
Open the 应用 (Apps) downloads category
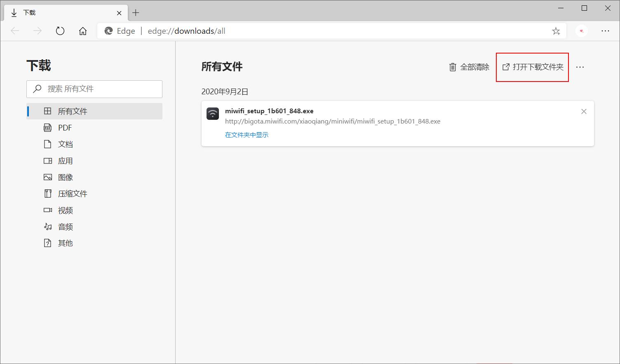(65, 161)
